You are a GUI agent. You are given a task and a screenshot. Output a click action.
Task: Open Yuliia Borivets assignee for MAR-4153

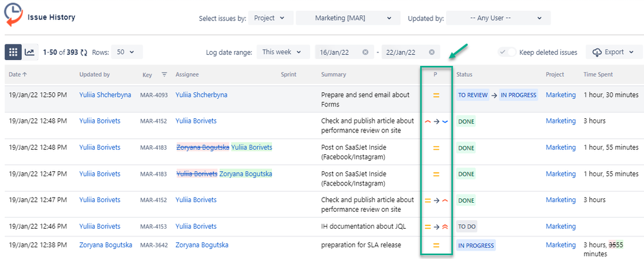[x=196, y=227]
